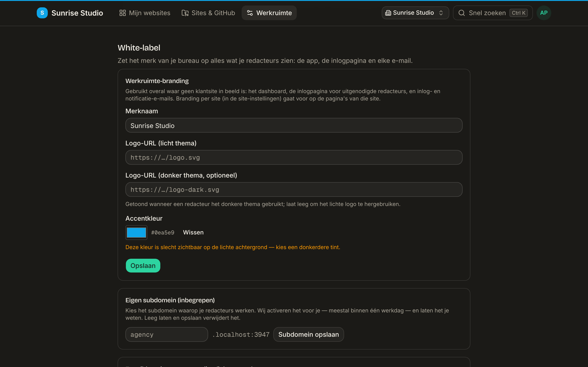The image size is (588, 367).
Task: Click Wissen to clear accent color
Action: pos(193,232)
